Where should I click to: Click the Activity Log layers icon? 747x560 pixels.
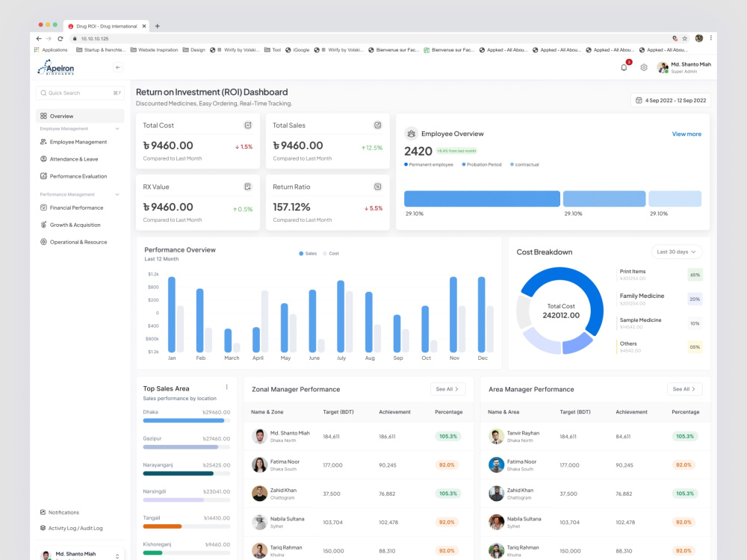click(x=43, y=528)
